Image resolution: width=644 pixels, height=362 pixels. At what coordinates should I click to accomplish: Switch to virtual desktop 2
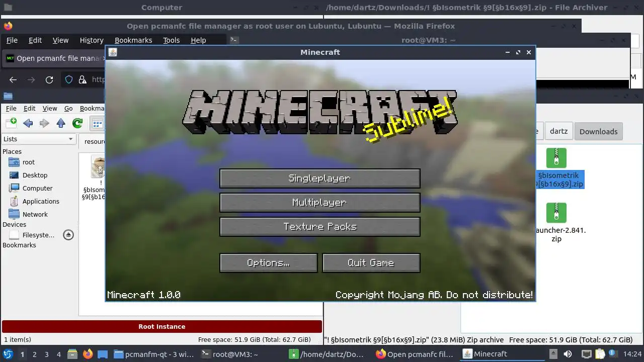coord(34,354)
